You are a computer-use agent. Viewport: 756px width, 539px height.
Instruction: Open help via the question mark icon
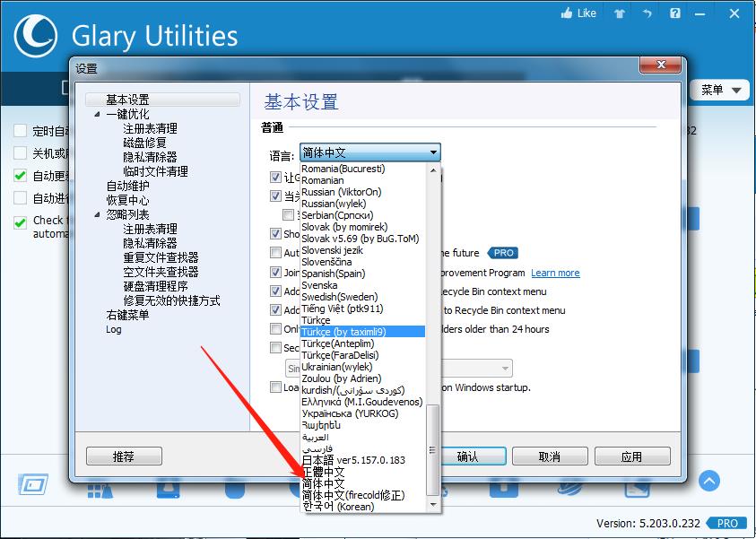point(675,13)
